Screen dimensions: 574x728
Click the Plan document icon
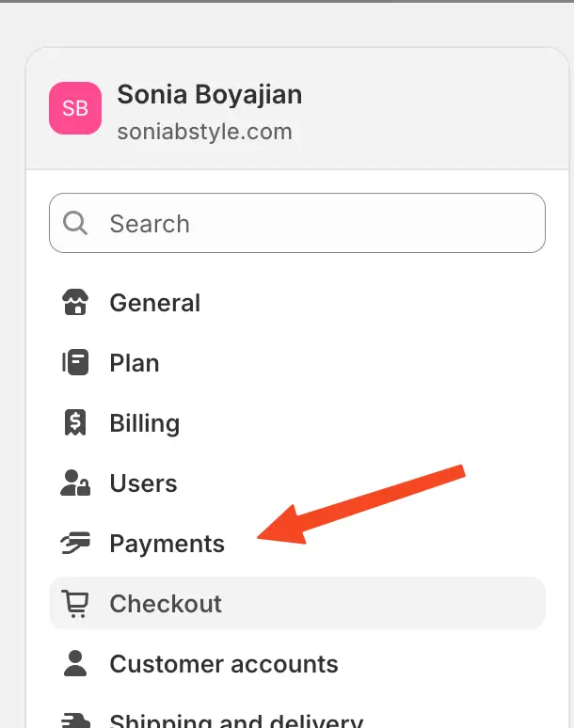[74, 363]
